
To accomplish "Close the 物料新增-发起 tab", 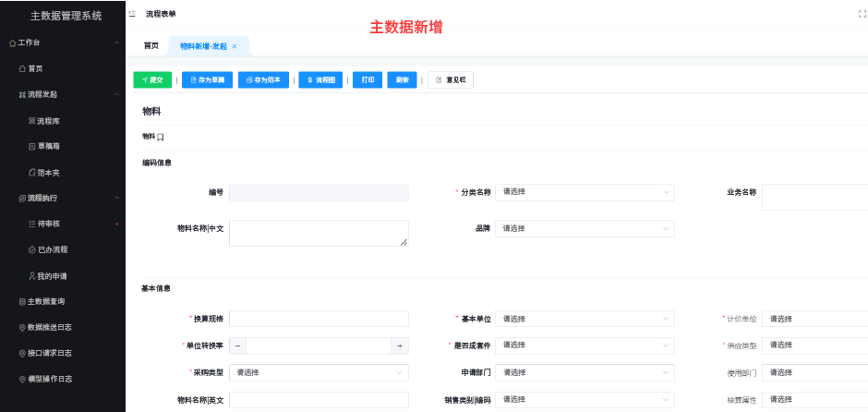I will 235,46.
